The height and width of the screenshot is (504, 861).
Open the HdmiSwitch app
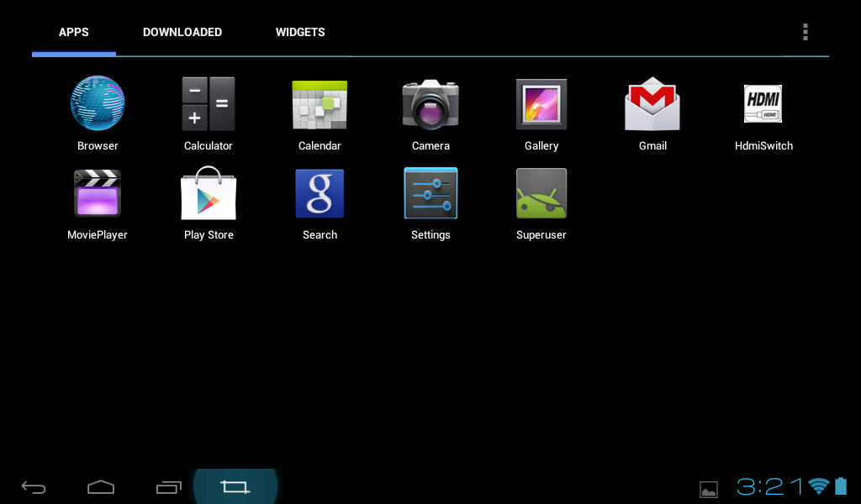(x=763, y=103)
